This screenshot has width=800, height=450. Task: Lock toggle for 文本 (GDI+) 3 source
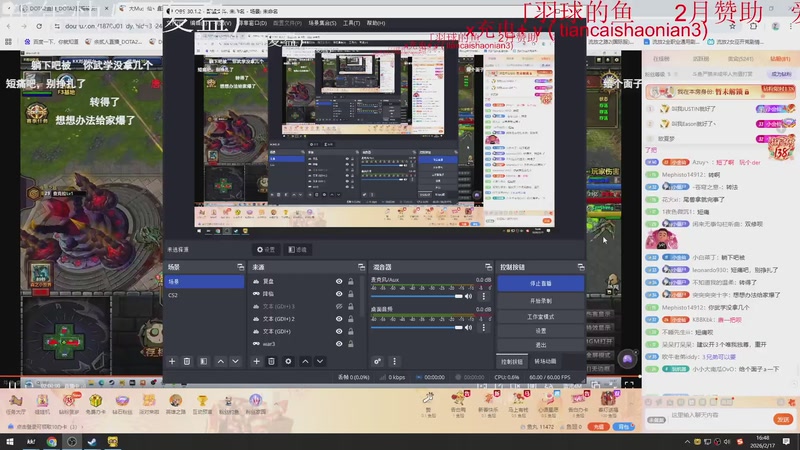tap(351, 306)
